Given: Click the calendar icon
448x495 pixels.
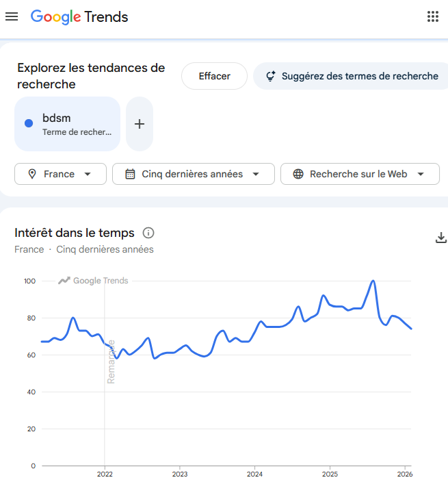Looking at the screenshot, I should point(130,174).
